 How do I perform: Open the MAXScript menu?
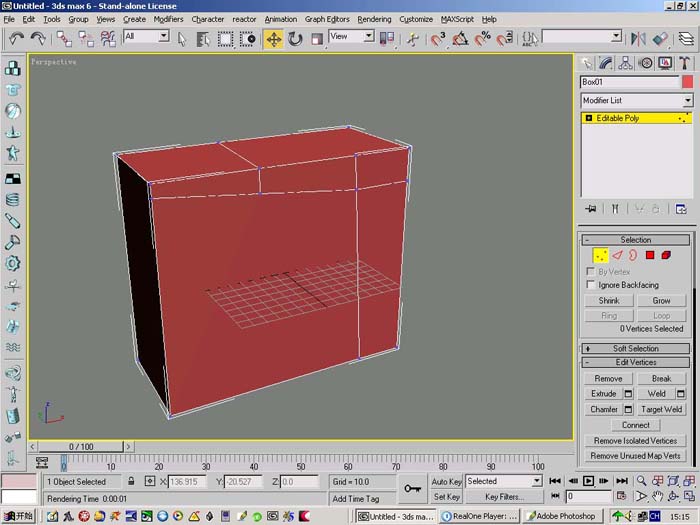[457, 19]
